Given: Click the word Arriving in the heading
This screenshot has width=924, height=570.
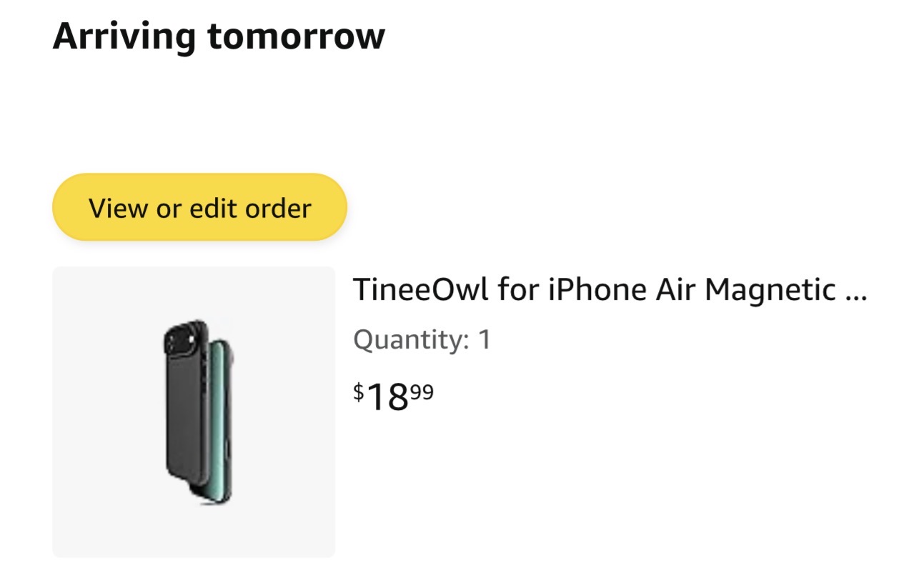Looking at the screenshot, I should pos(125,36).
